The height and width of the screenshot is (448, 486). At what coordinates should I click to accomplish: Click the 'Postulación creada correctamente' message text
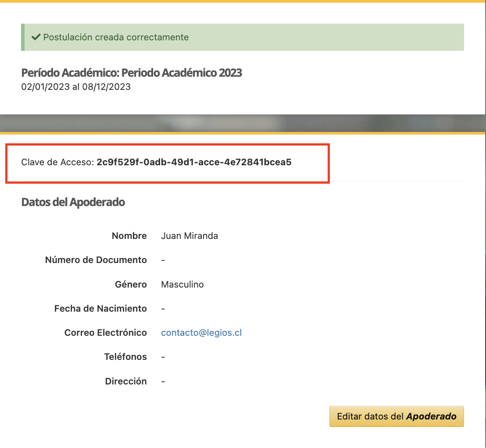116,37
